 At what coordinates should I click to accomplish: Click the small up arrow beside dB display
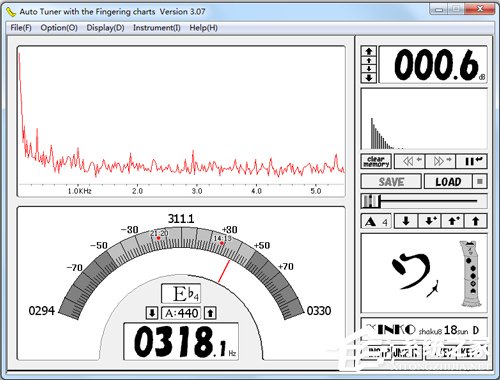click(x=369, y=60)
